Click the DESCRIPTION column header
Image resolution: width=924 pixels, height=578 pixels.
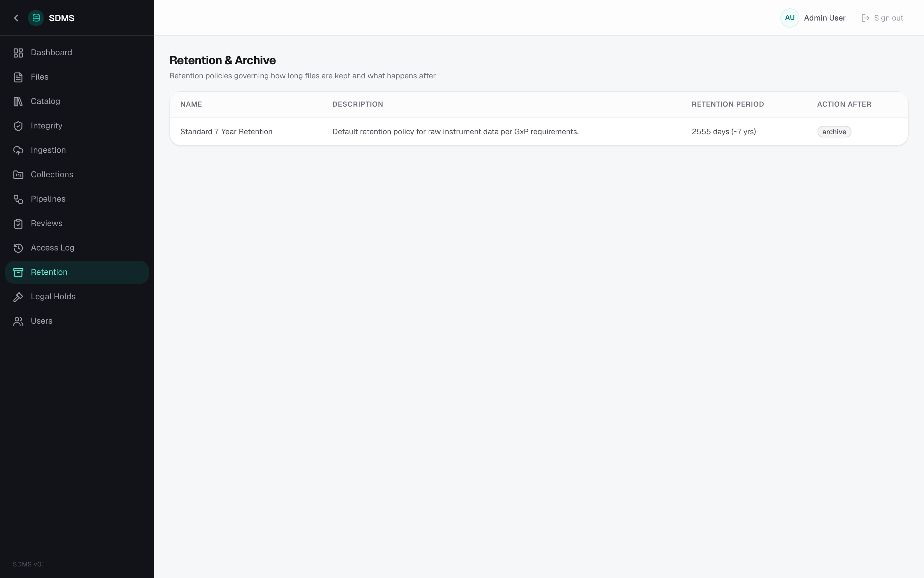pos(357,104)
